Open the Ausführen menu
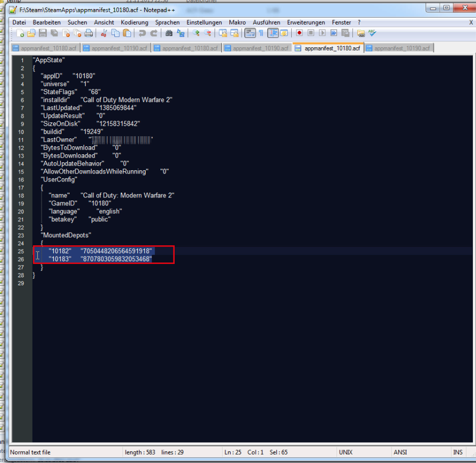 (x=266, y=22)
